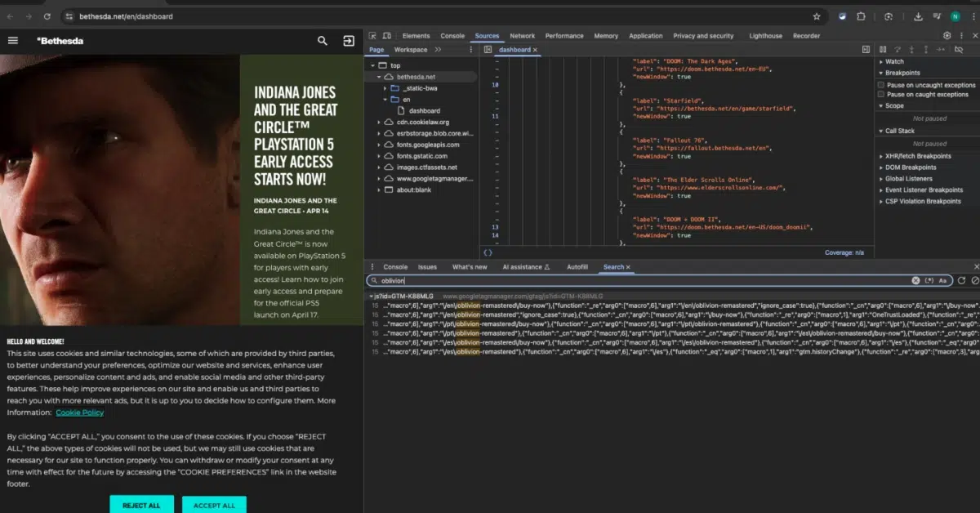Open the Bethesda hamburger menu
Screen dimensions: 980x513
tap(13, 41)
